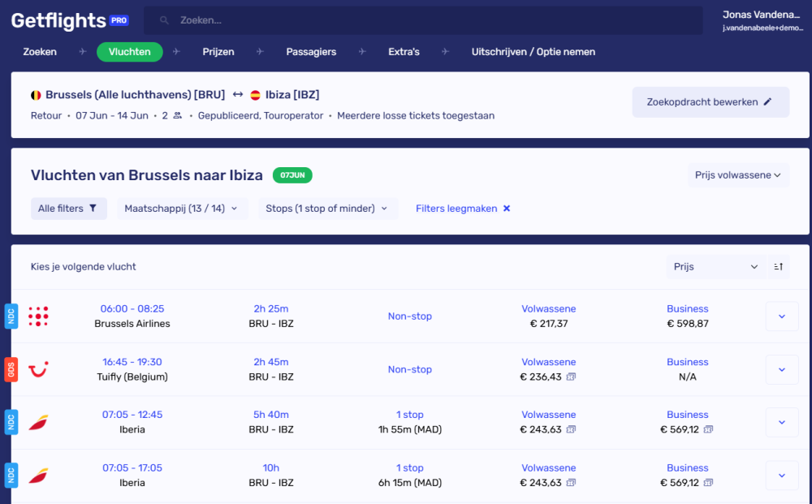
Task: Click the Tuifly smile logo
Action: [37, 369]
